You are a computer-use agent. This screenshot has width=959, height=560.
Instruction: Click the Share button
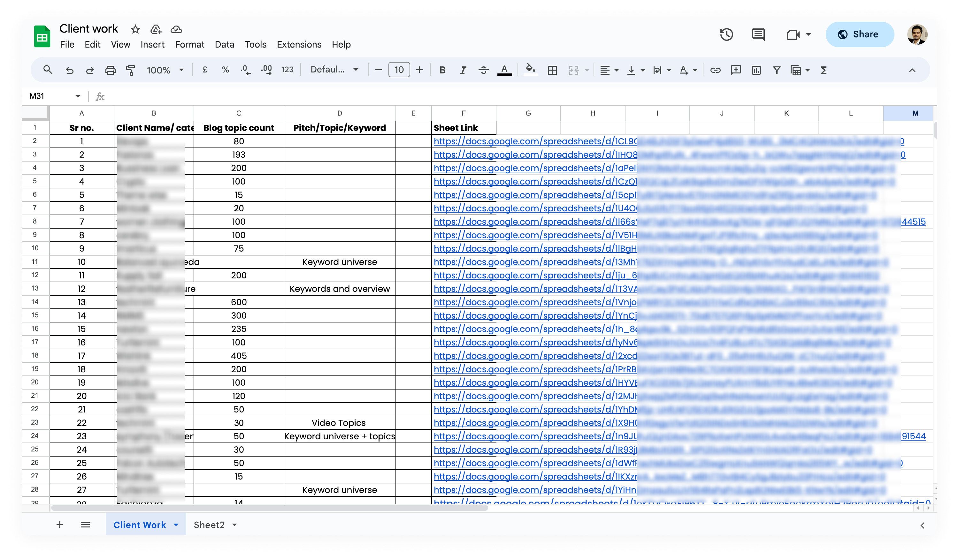859,34
